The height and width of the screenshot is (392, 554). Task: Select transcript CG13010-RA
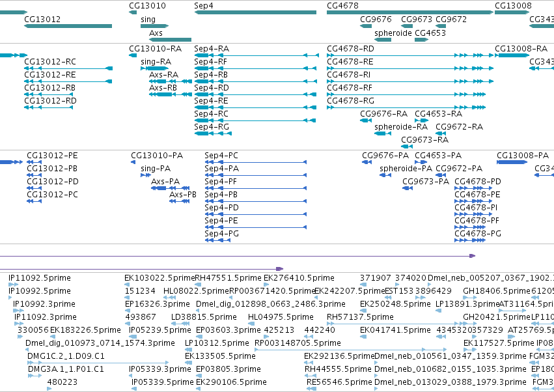[155, 48]
